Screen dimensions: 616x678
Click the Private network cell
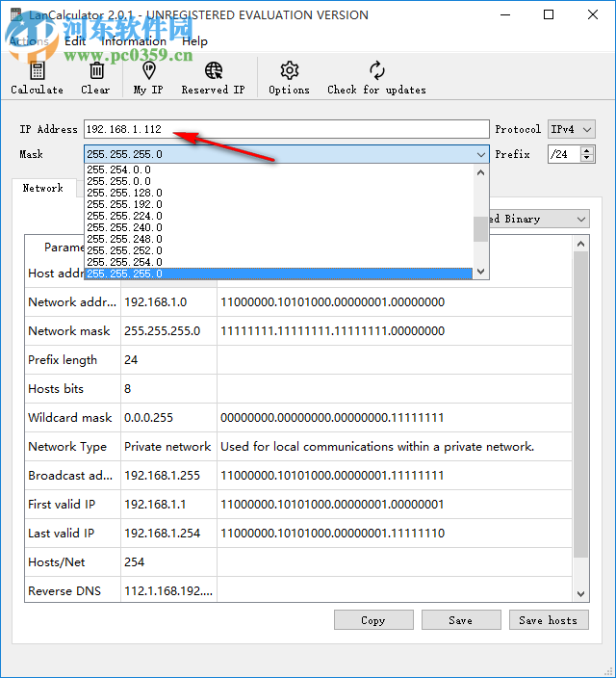[x=168, y=446]
